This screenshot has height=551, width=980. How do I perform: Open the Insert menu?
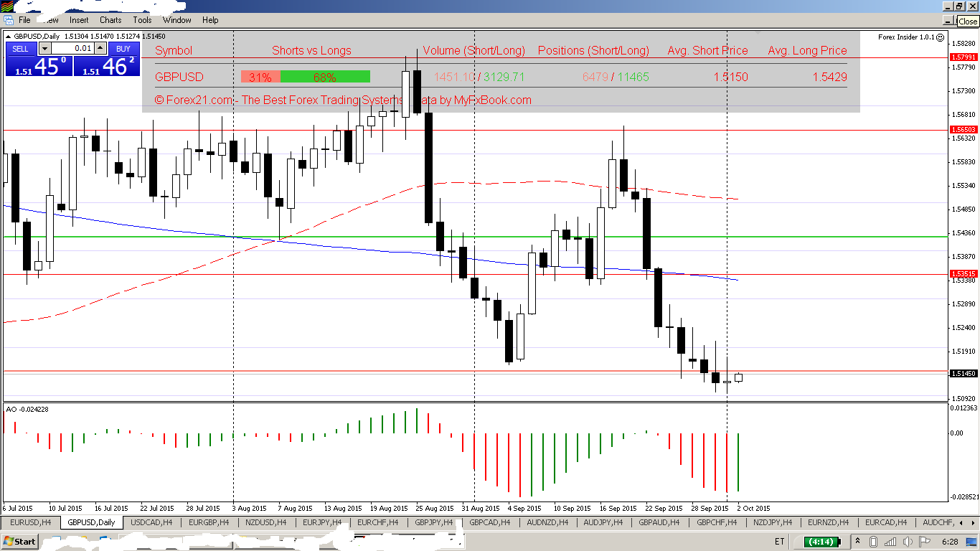coord(79,20)
